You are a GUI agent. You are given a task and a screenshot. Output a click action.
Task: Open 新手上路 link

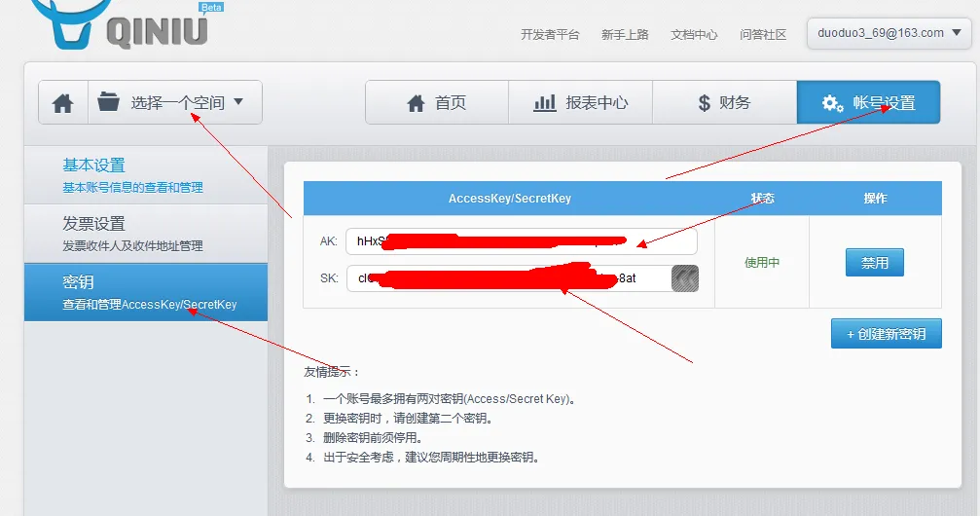tap(625, 34)
